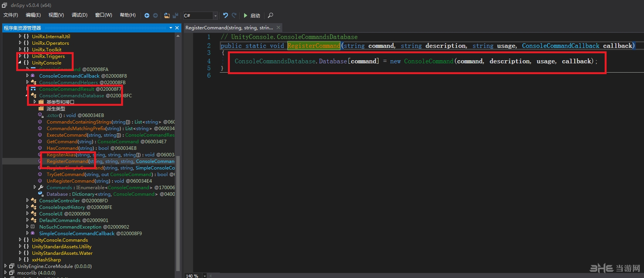Open the 编辑(E) menu

[33, 15]
